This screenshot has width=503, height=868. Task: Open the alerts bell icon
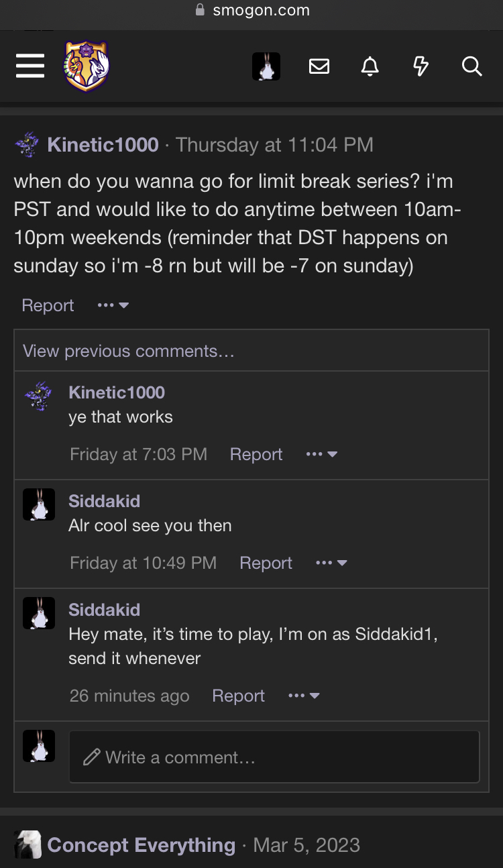[370, 66]
